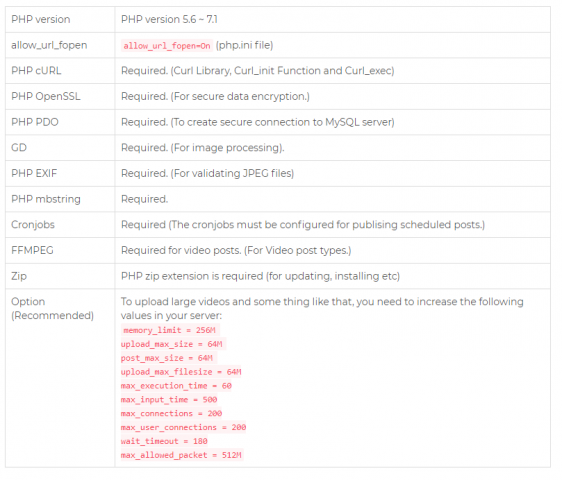The image size is (562, 480).
Task: Select the max_input_time = 500 code line
Action: (169, 400)
